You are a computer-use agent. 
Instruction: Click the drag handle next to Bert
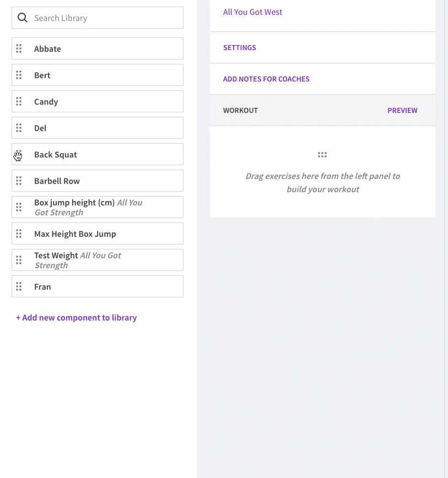(19, 75)
